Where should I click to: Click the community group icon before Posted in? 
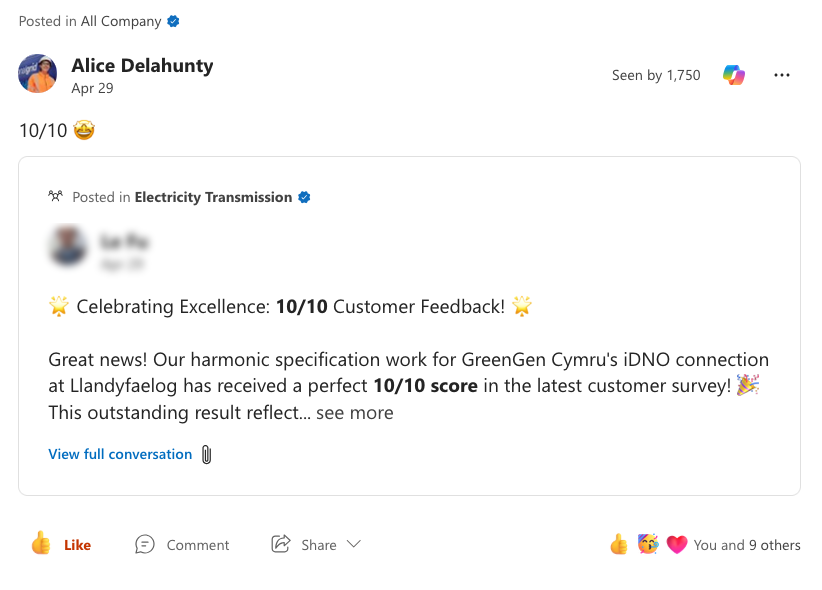[x=55, y=196]
